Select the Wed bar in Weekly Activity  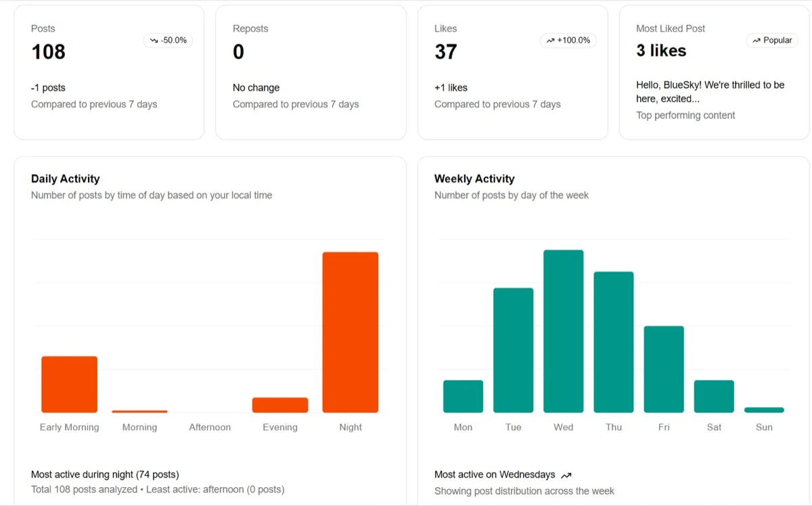564,331
